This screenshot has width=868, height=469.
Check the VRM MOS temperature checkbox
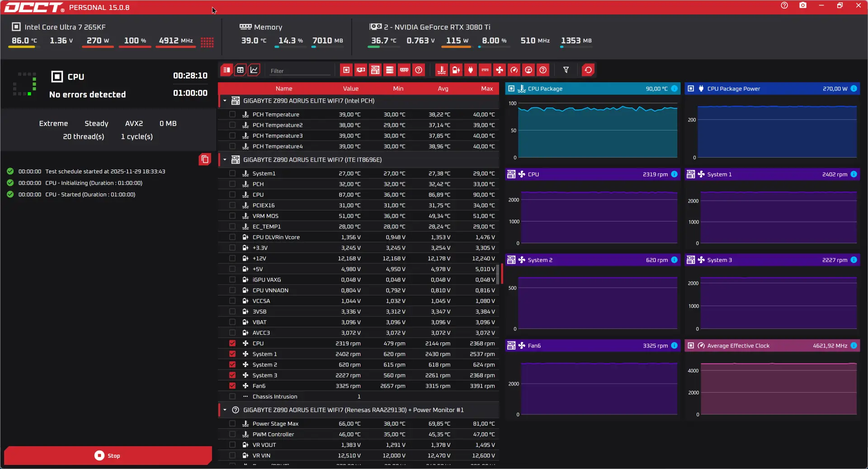pyautogui.click(x=232, y=216)
